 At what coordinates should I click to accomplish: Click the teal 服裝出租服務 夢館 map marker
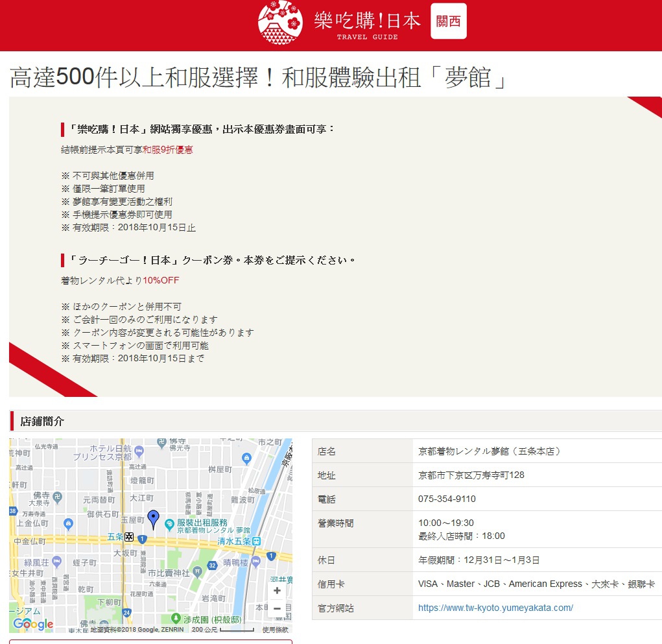169,524
